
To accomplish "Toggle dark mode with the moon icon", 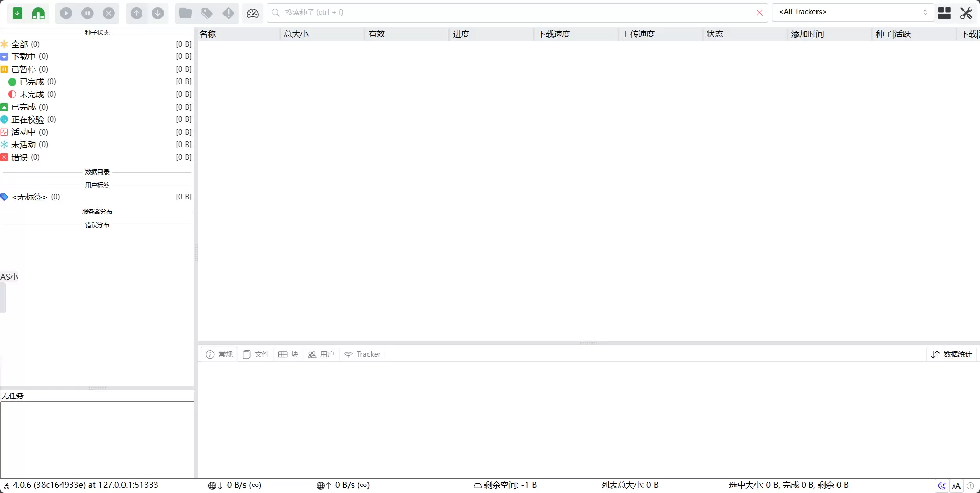I will pyautogui.click(x=942, y=486).
